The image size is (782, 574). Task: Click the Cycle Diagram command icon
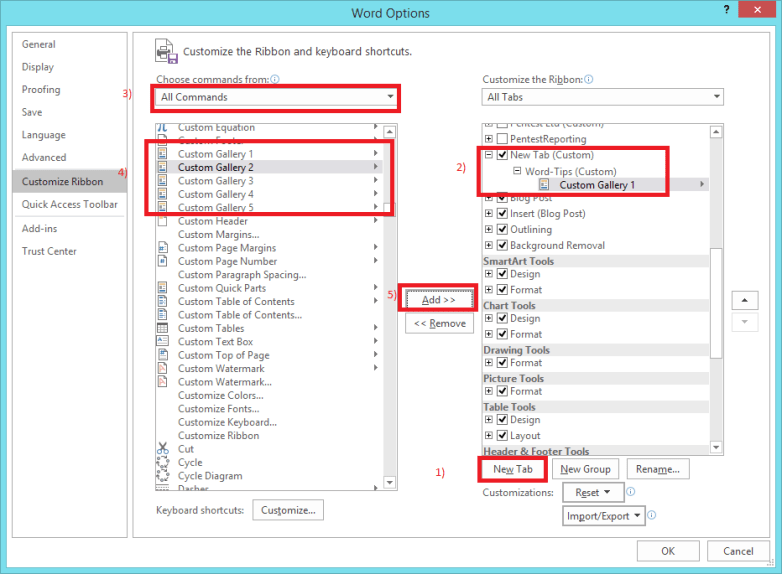click(x=163, y=475)
